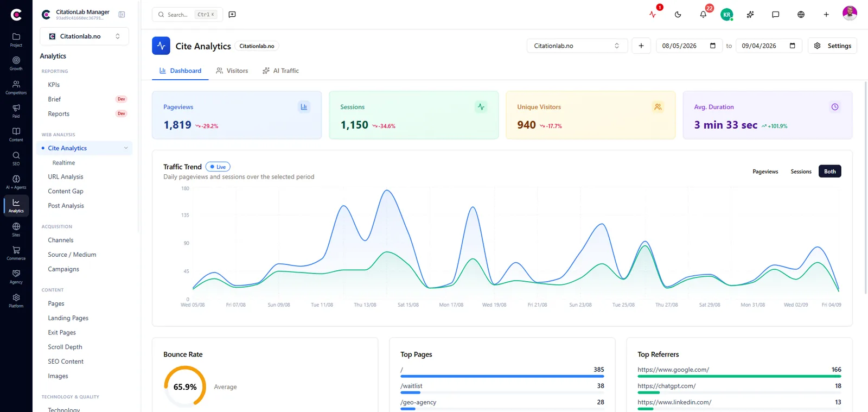
Task: Open Scroll Depth in Content menu
Action: tap(65, 347)
